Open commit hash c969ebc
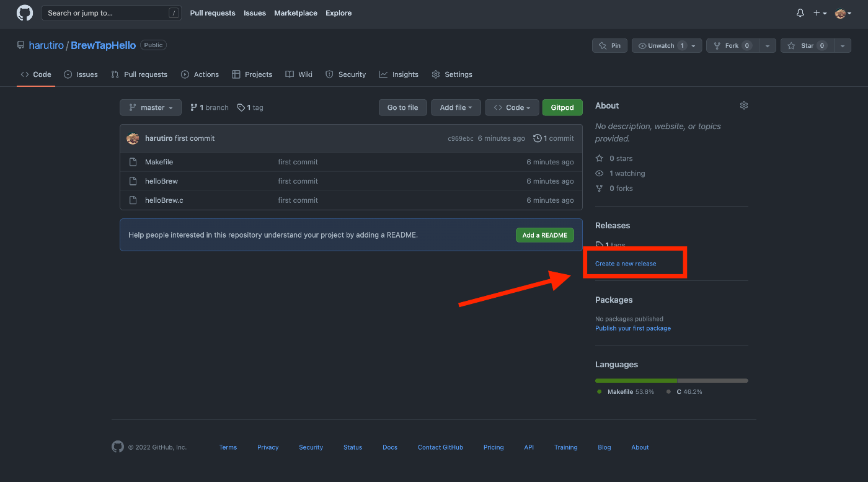868x482 pixels. point(461,138)
